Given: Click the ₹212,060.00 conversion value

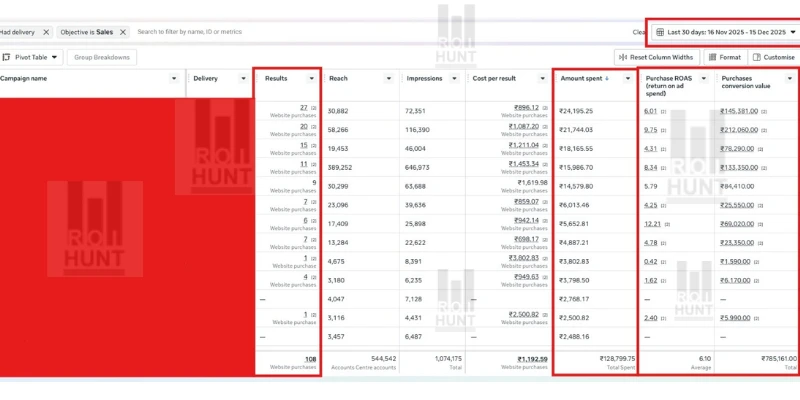Looking at the screenshot, I should click(739, 130).
